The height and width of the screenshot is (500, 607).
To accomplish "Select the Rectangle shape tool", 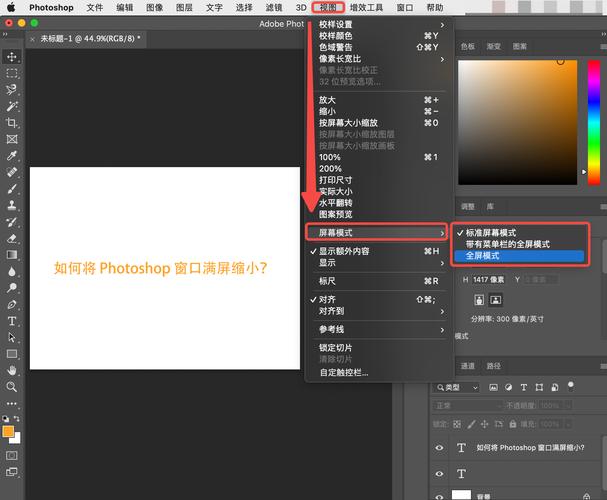I will point(12,354).
